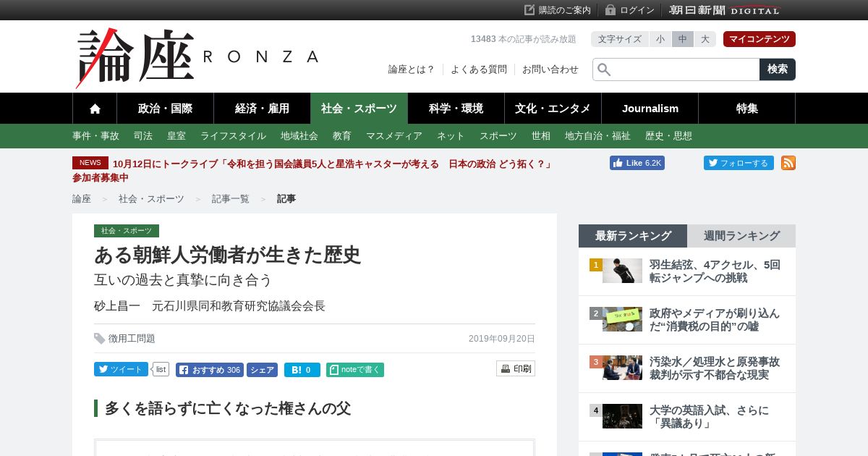Image resolution: width=868 pixels, height=456 pixels.
Task: Select 地方自治・福祉 subcategory
Action: point(597,136)
